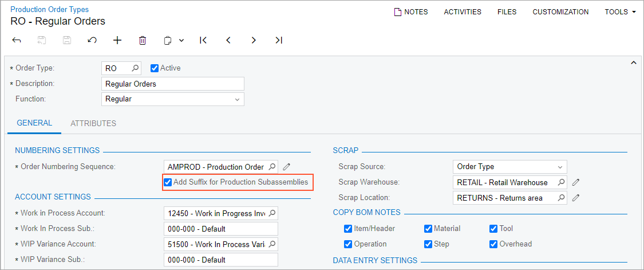Expand the Scrap Source dropdown
Viewport: 644px width, 270px height.
(x=560, y=167)
